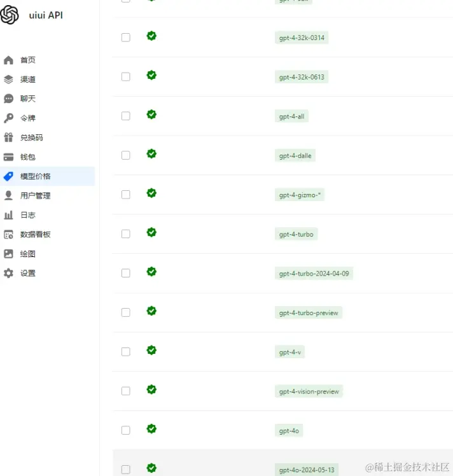This screenshot has width=453, height=476.
Task: Click the 用户管理 user icon
Action: pyautogui.click(x=8, y=195)
